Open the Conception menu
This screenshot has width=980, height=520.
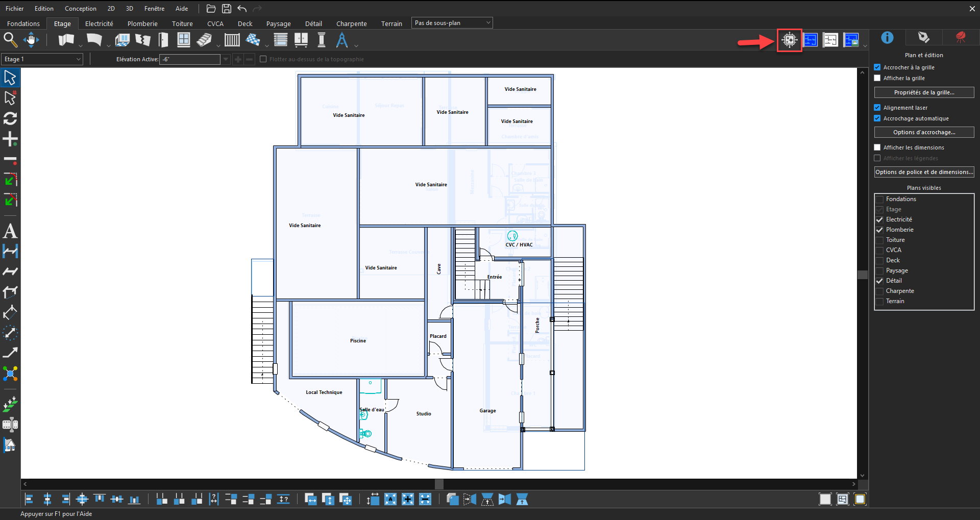pos(80,9)
